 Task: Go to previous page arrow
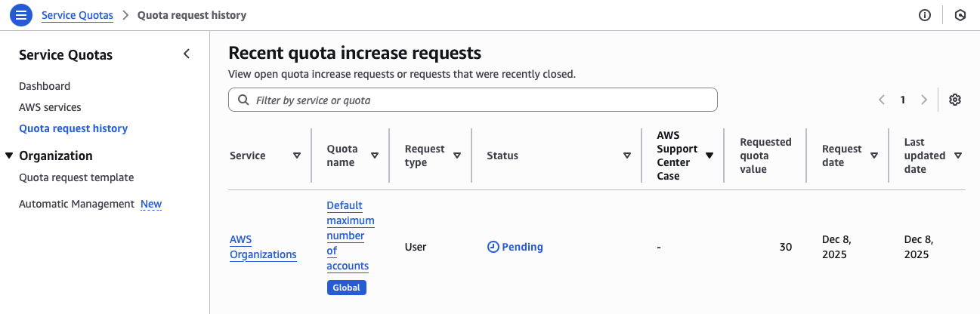[881, 100]
